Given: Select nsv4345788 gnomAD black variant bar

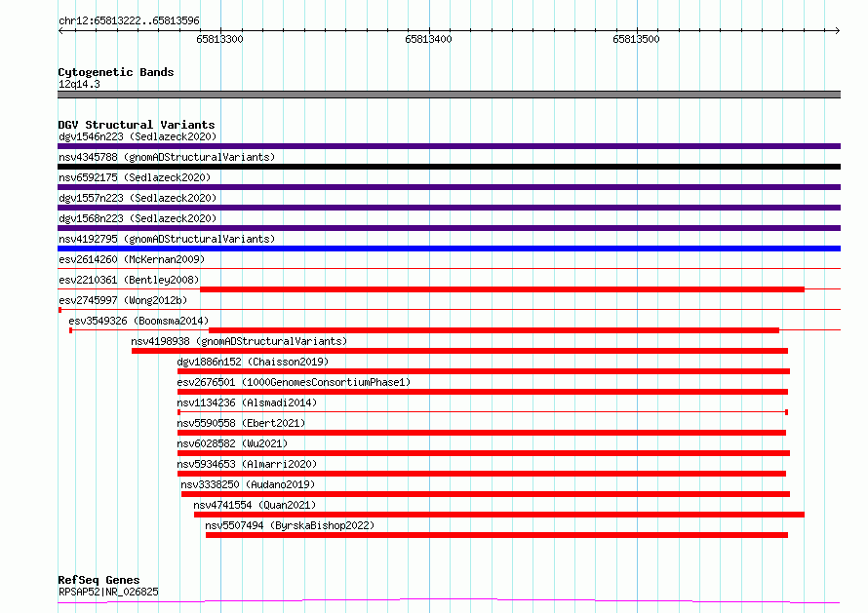Looking at the screenshot, I should [x=449, y=167].
